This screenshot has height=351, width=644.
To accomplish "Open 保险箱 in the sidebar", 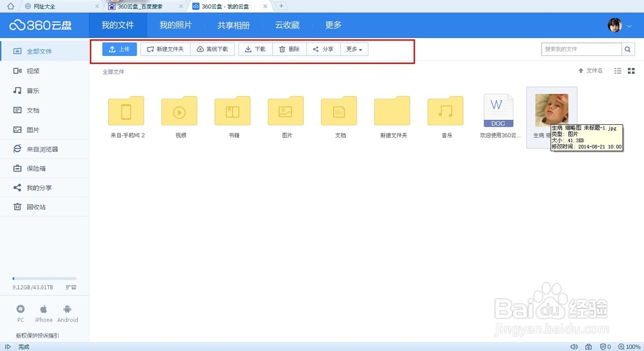I will tap(44, 168).
